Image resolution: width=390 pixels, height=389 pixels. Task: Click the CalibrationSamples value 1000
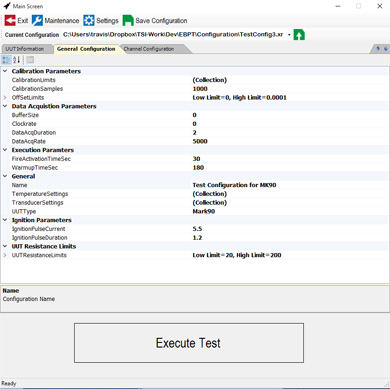[x=200, y=89]
